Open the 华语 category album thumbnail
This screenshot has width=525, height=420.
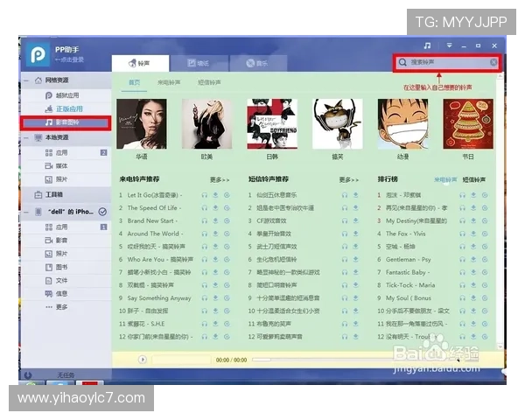pos(141,123)
